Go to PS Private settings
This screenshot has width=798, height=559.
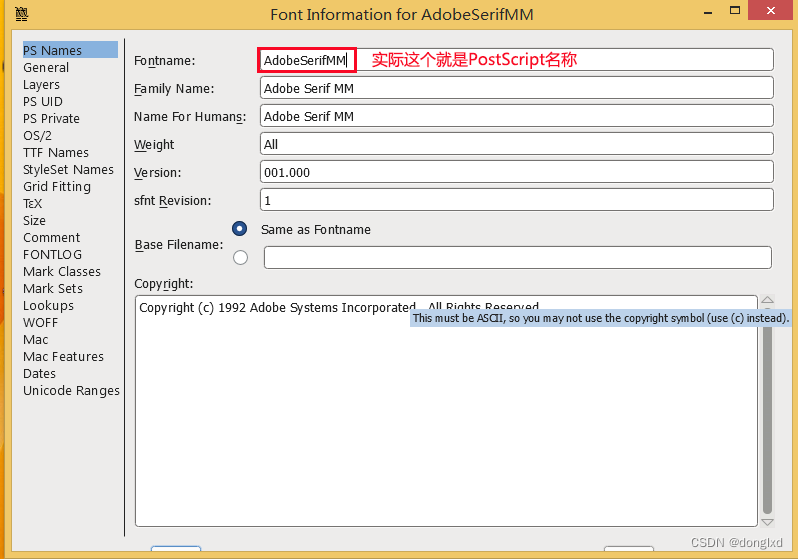[x=51, y=119]
